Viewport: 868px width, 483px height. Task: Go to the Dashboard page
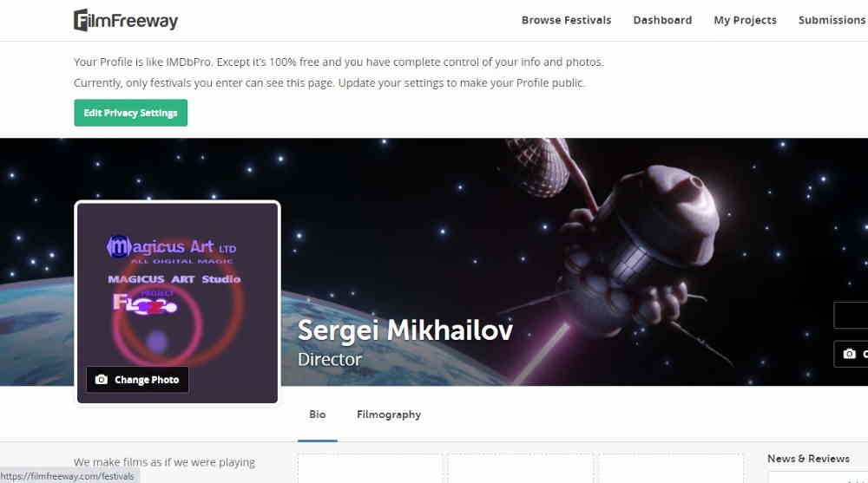662,20
